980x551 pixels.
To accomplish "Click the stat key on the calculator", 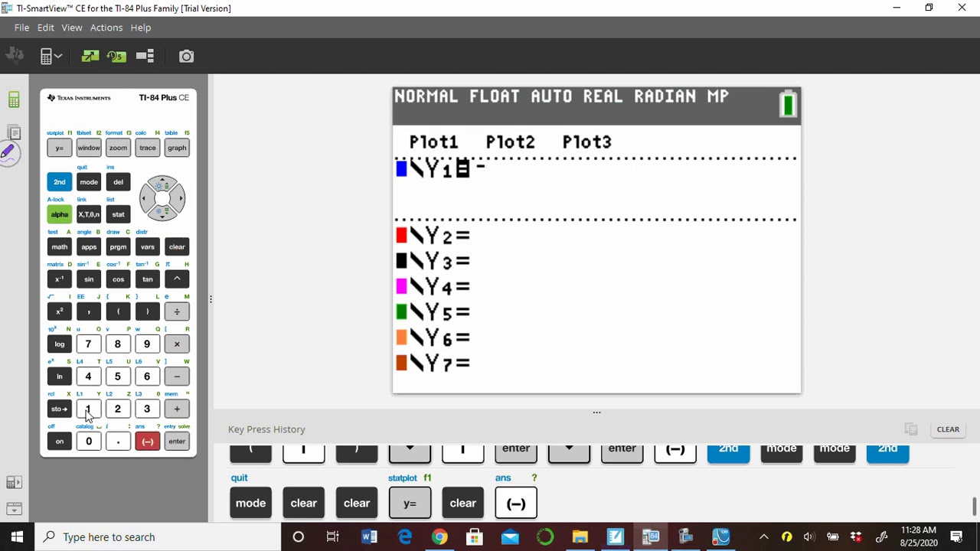I will (x=118, y=214).
